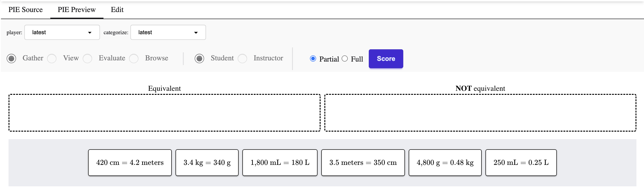Enable Evaluate mode
Viewport: 644px width, 192px height.
pyautogui.click(x=87, y=58)
